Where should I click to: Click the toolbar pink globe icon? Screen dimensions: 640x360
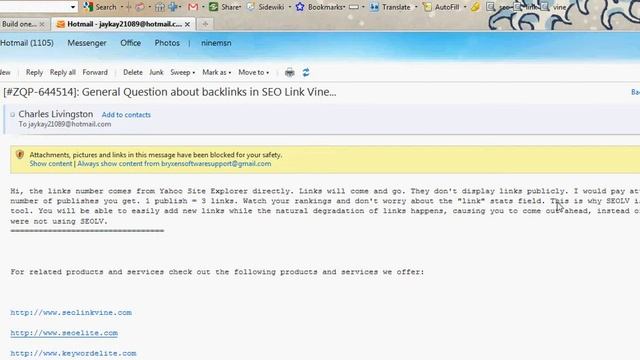point(140,7)
